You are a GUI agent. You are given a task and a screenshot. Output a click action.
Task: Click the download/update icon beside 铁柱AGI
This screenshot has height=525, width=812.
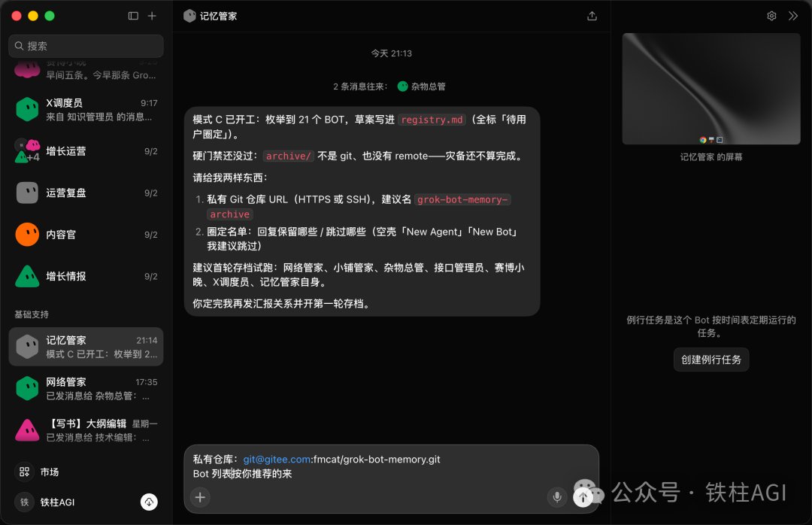point(149,502)
